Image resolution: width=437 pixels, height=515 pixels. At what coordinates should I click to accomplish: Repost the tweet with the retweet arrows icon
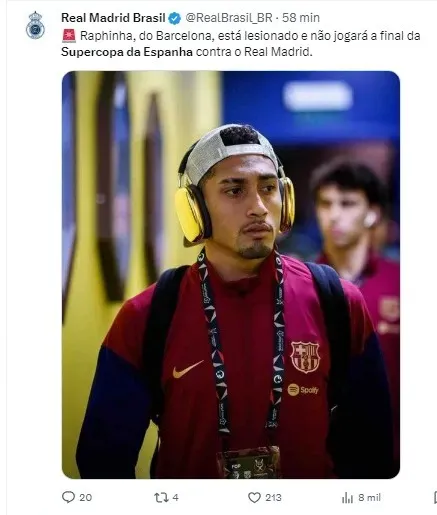161,497
